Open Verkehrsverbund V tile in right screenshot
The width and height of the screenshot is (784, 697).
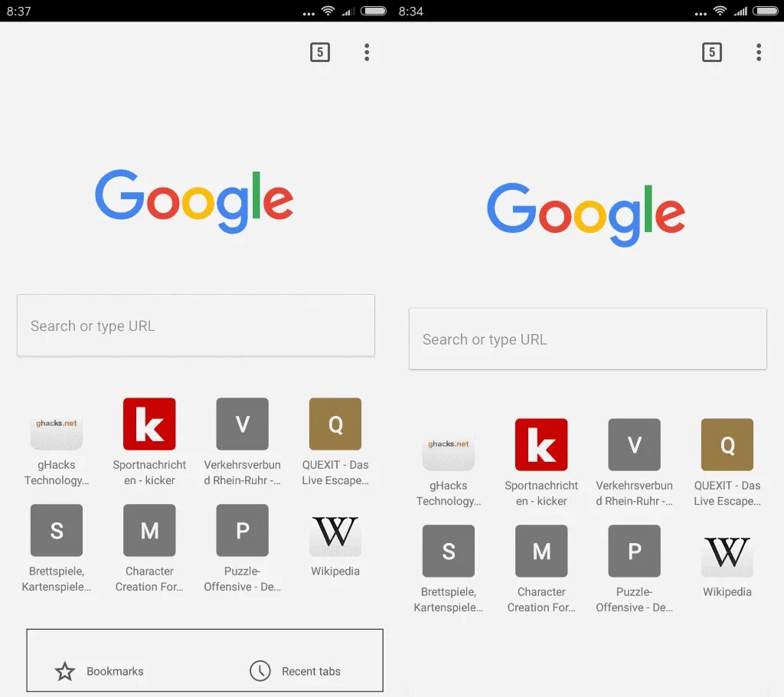click(x=635, y=444)
